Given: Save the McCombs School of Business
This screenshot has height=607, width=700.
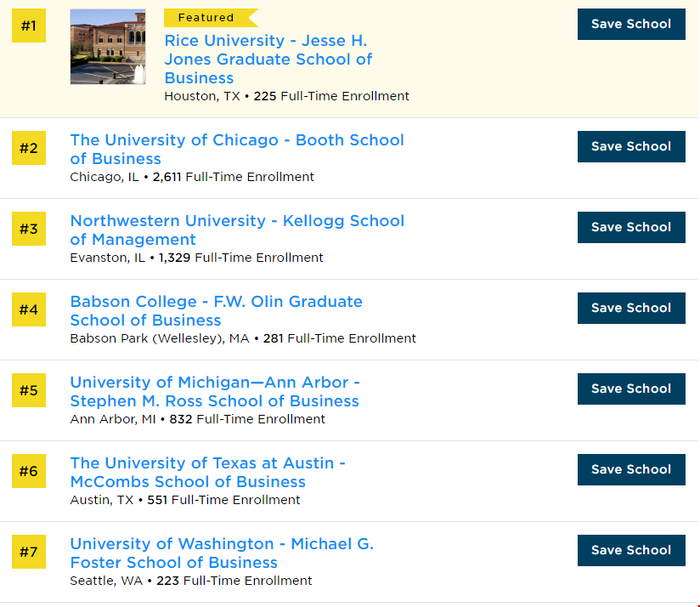Looking at the screenshot, I should (631, 469).
